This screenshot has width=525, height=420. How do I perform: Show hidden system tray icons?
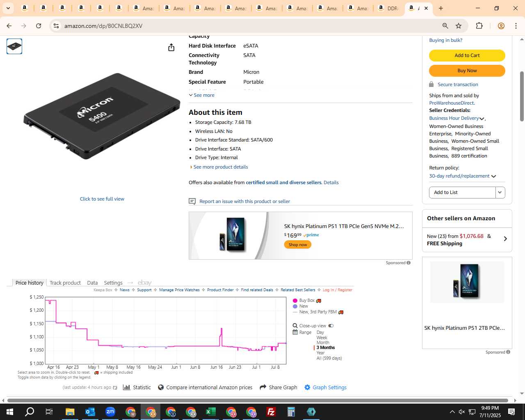coord(452,412)
